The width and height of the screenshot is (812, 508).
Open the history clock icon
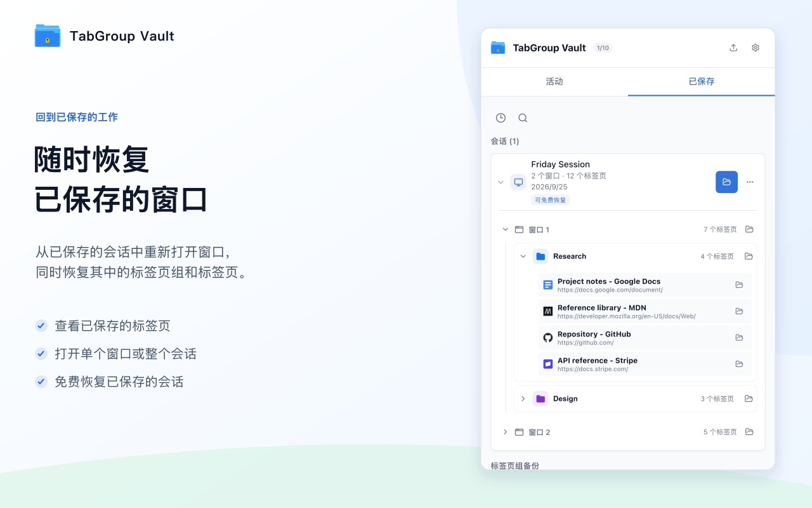[501, 118]
